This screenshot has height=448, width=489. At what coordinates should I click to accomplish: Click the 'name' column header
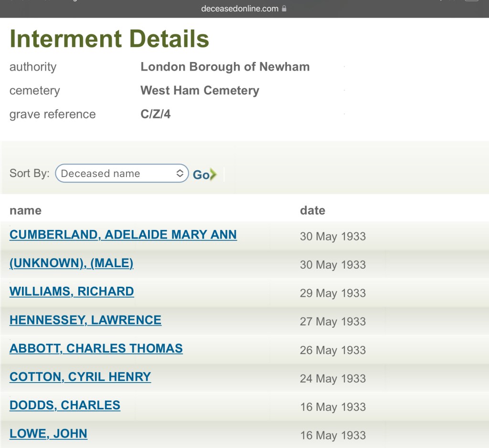tap(25, 210)
